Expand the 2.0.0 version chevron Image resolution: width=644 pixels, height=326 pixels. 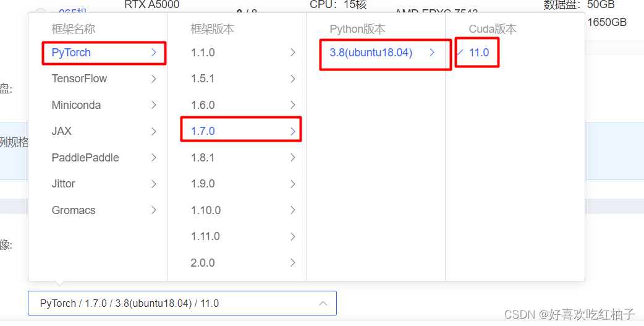pos(293,263)
